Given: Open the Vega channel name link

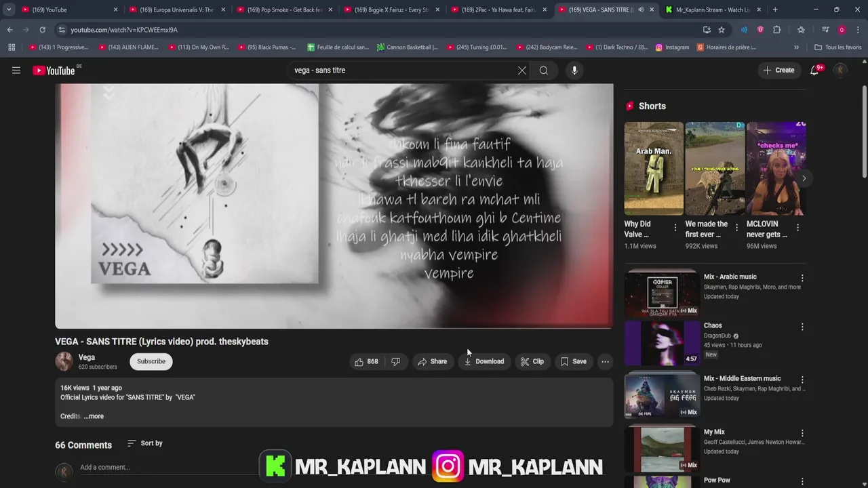Looking at the screenshot, I should click(x=87, y=357).
